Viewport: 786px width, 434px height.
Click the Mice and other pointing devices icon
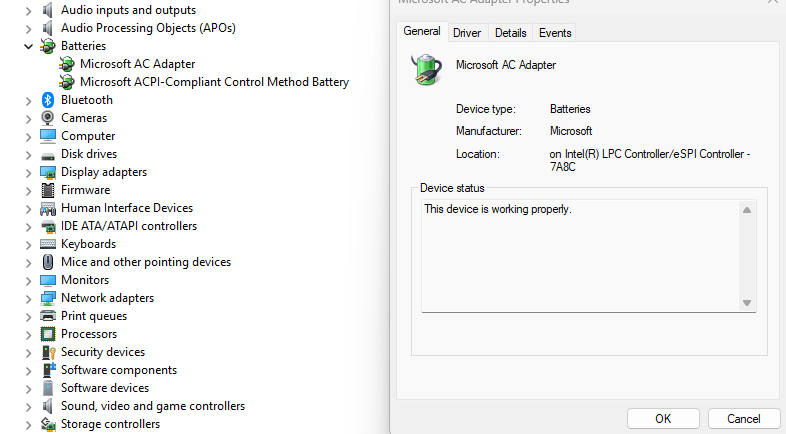(x=48, y=262)
